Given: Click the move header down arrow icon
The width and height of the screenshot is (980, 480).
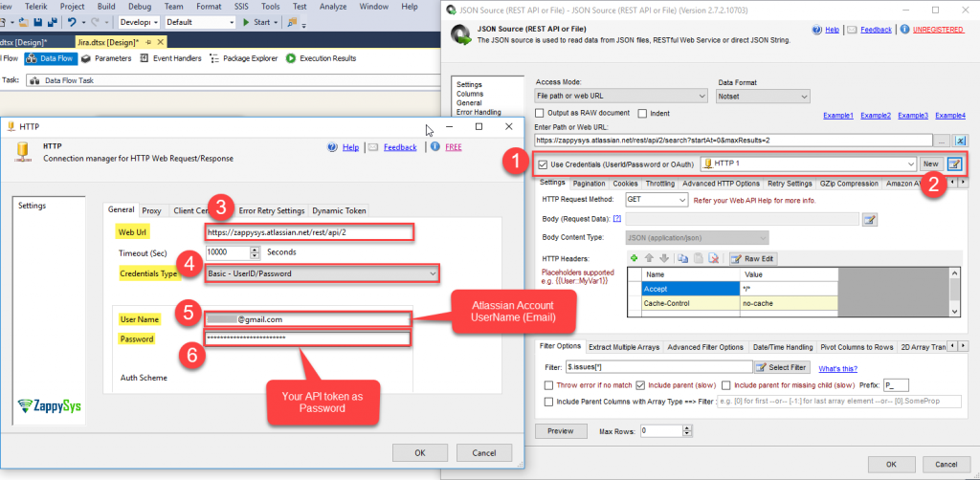Looking at the screenshot, I should (x=662, y=258).
